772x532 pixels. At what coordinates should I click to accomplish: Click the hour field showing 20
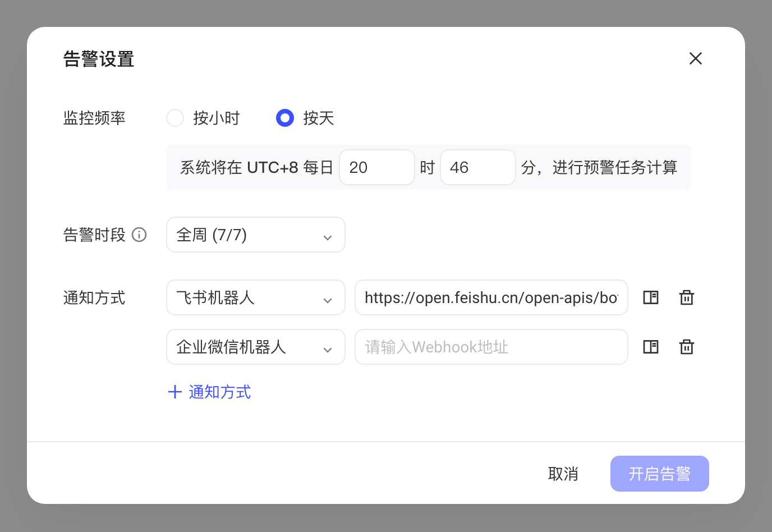coord(377,167)
